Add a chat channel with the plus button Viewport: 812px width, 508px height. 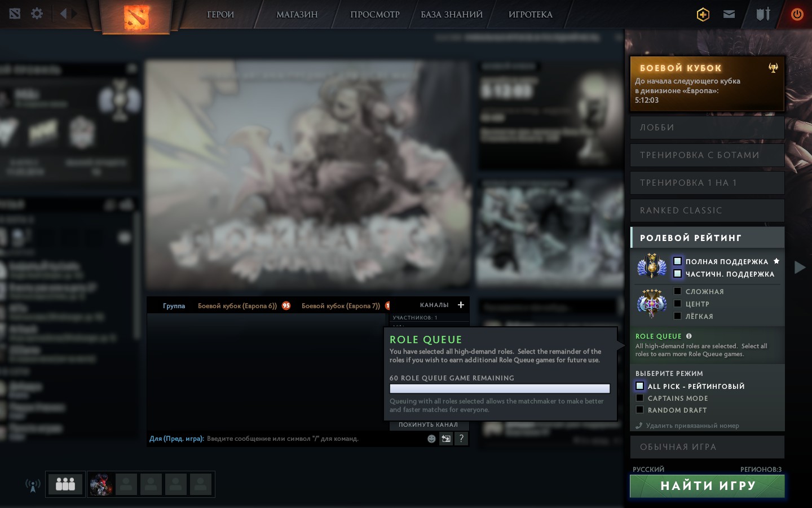pos(461,305)
